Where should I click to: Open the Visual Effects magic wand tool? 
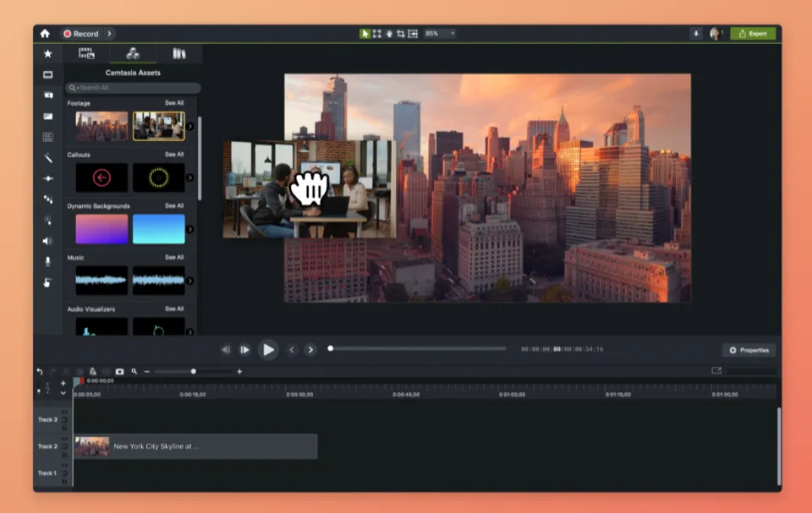(x=47, y=158)
